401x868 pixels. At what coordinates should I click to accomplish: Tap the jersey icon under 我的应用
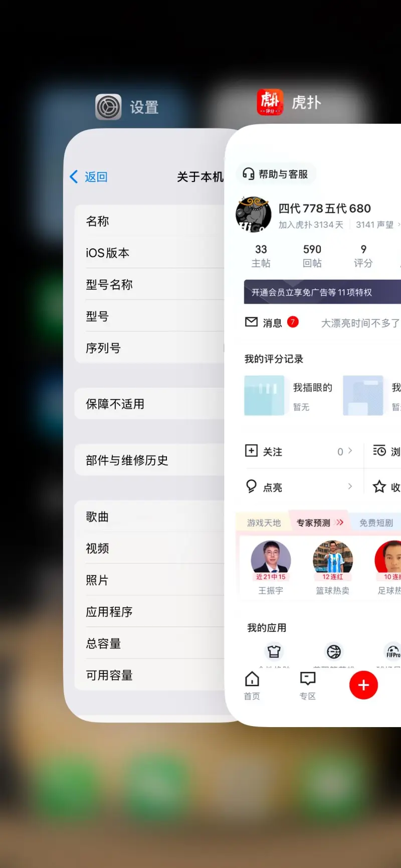pyautogui.click(x=274, y=651)
